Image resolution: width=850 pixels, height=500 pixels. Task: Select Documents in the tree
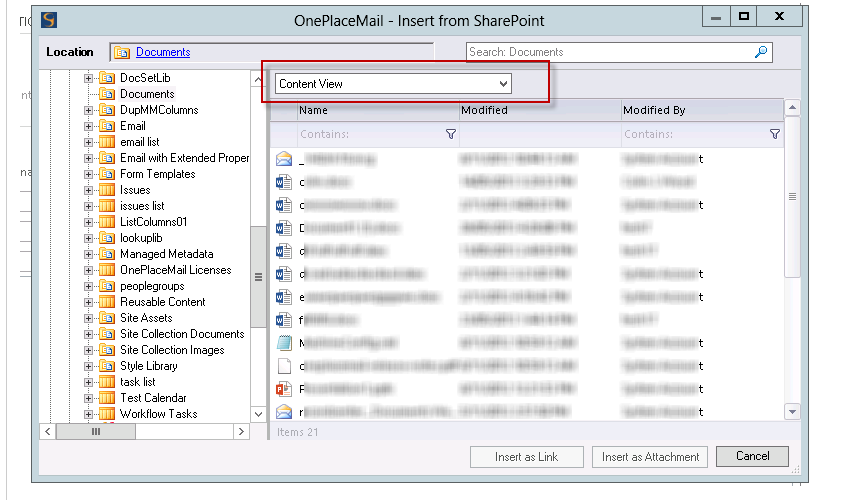(x=147, y=94)
